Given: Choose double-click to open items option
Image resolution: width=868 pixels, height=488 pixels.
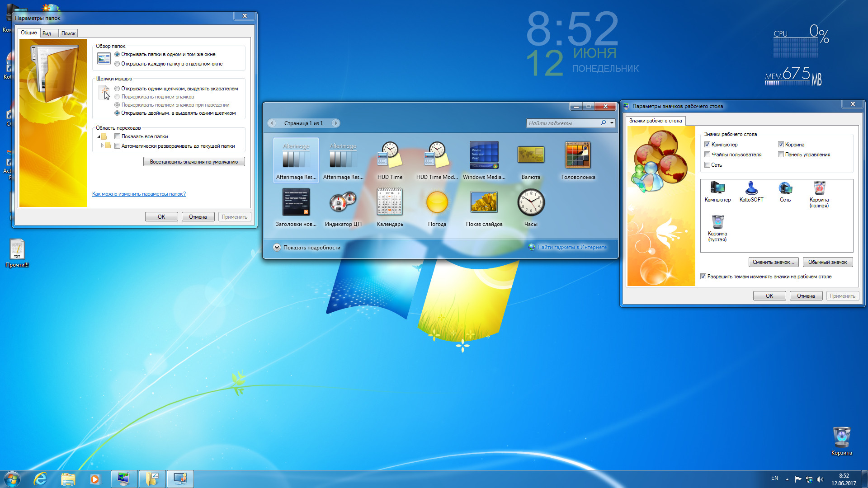Looking at the screenshot, I should tap(175, 113).
